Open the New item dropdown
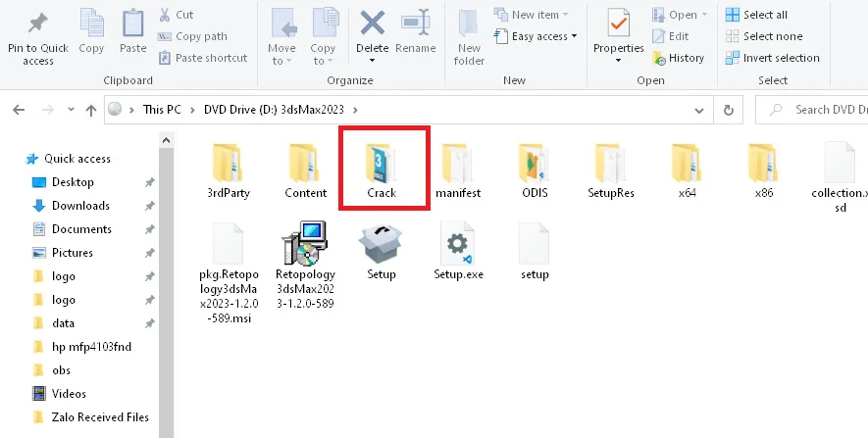Viewport: 868px width, 438px height. pyautogui.click(x=532, y=15)
